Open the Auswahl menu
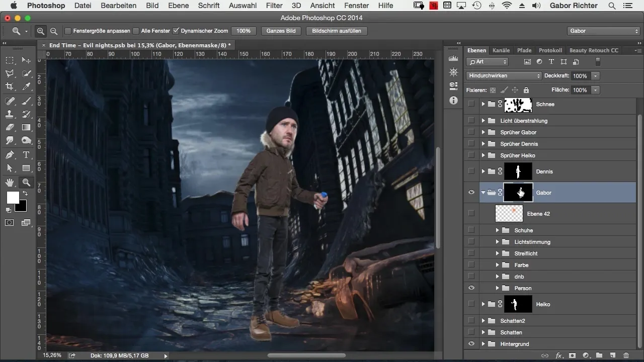Viewport: 644px width, 362px height. [242, 6]
